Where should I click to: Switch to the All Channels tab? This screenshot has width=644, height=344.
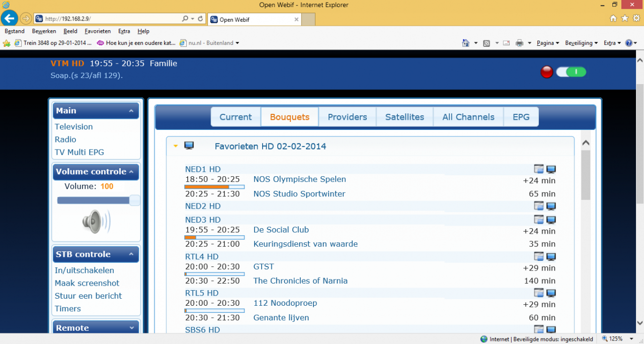tap(468, 117)
